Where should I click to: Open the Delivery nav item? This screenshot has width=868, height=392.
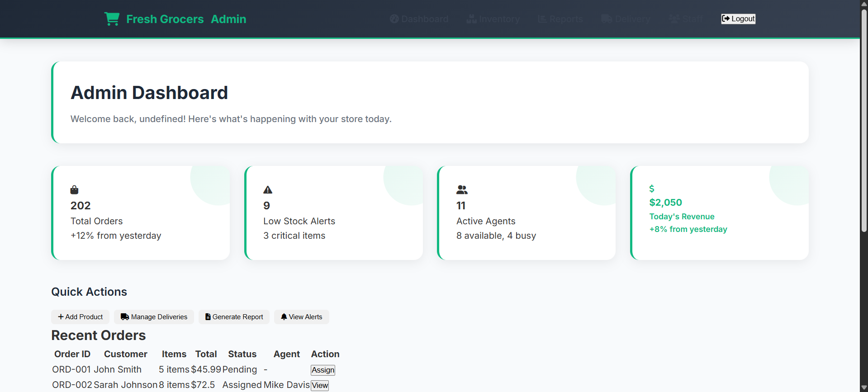pyautogui.click(x=626, y=19)
